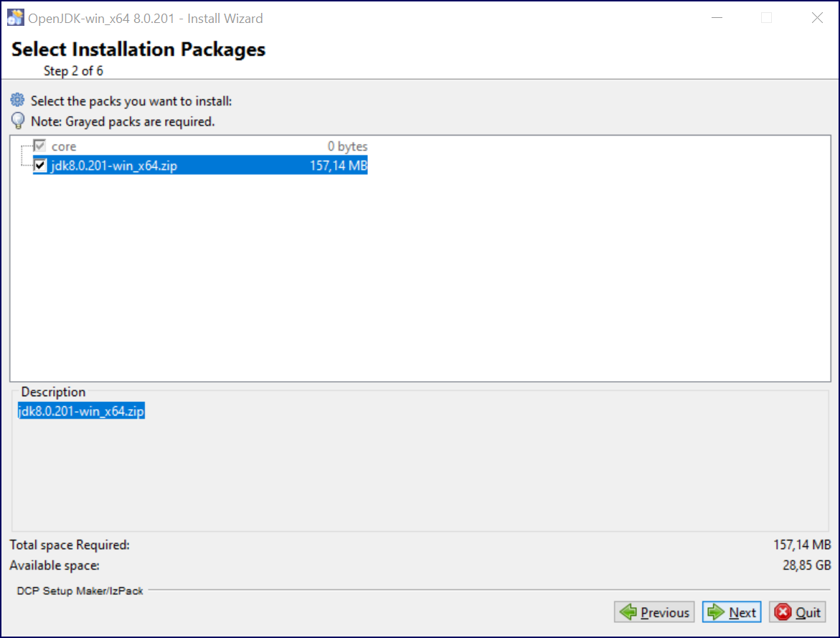This screenshot has height=638, width=840.
Task: Click the Description group label
Action: (x=53, y=392)
